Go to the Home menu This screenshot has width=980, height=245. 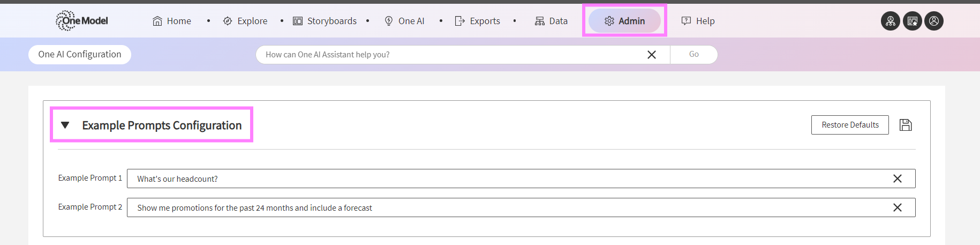[172, 21]
